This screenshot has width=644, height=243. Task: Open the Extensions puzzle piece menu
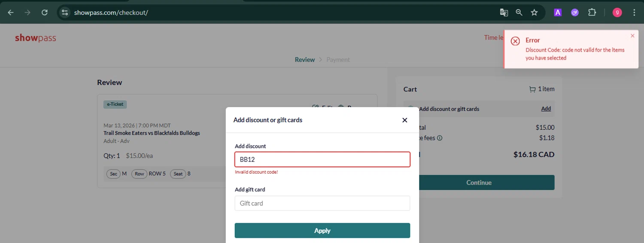tap(592, 12)
